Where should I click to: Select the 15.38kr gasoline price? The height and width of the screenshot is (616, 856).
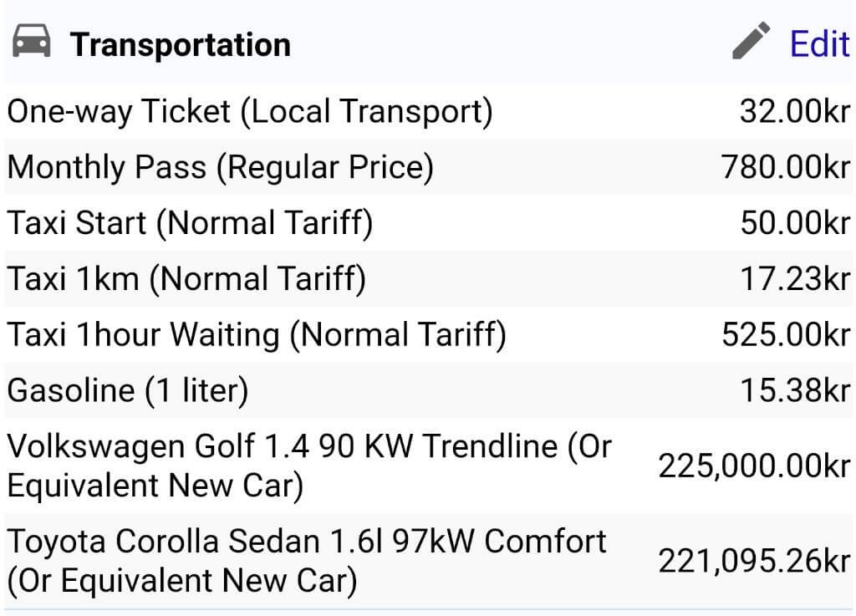(x=795, y=390)
